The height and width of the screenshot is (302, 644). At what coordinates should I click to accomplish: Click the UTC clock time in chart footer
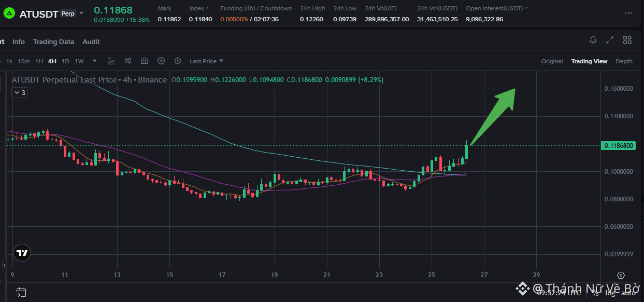point(559,293)
